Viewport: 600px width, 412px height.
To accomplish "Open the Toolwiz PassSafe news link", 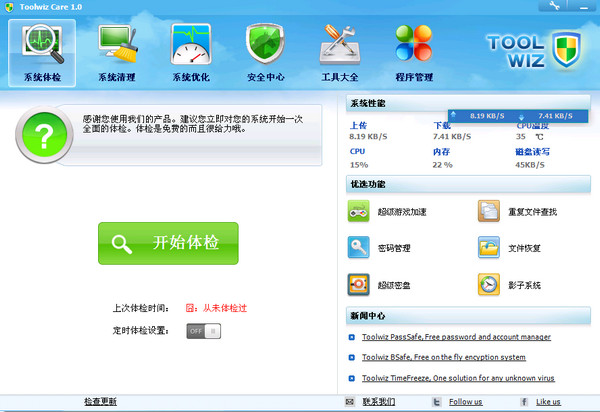I will (x=456, y=337).
